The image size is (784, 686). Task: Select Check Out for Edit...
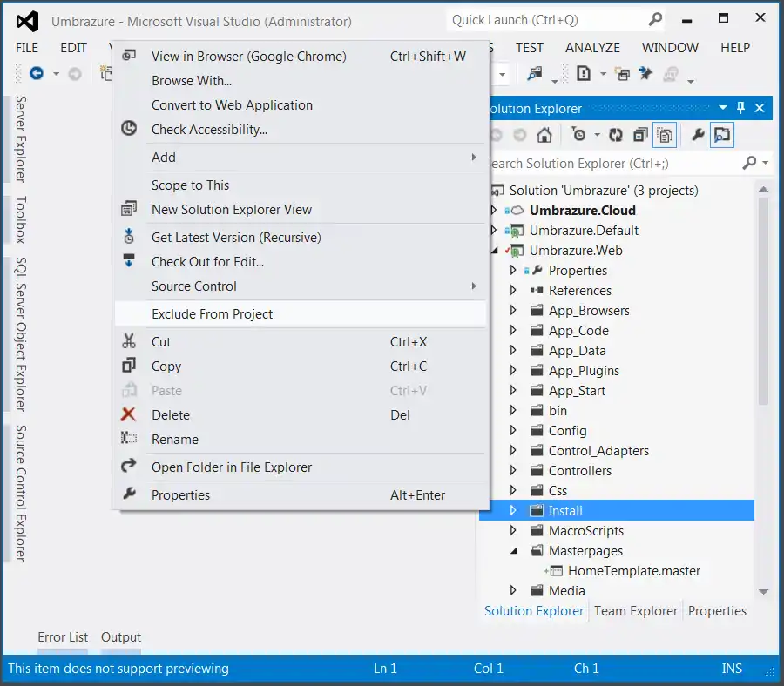coord(301,262)
